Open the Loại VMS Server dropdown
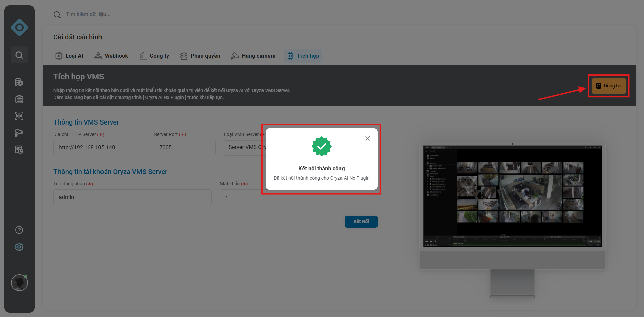The height and width of the screenshot is (317, 644). click(x=245, y=148)
